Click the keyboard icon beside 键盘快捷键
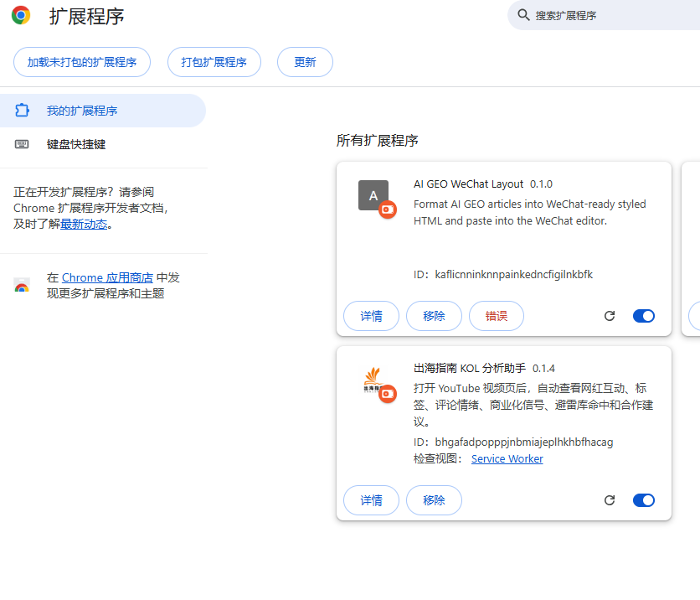Image resolution: width=700 pixels, height=600 pixels. [22, 144]
